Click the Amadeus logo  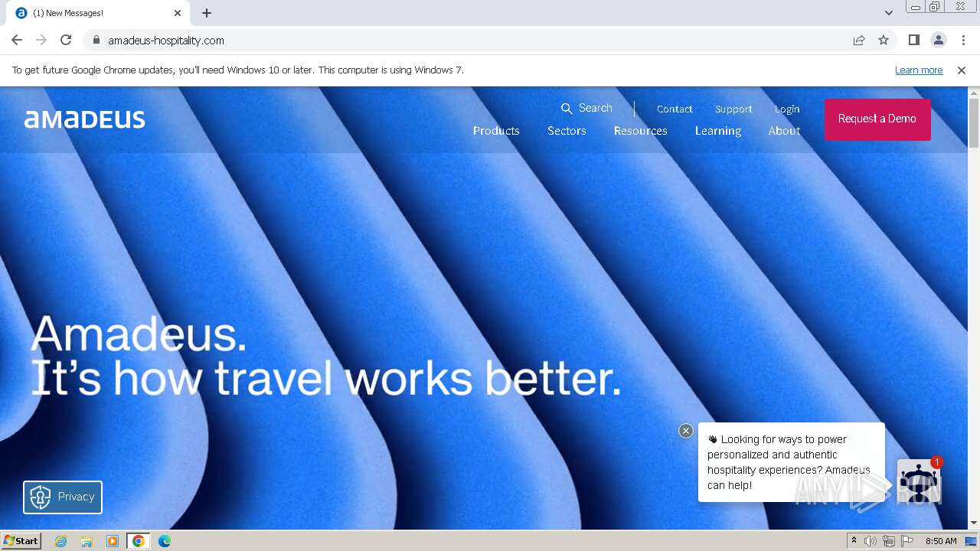click(x=84, y=119)
